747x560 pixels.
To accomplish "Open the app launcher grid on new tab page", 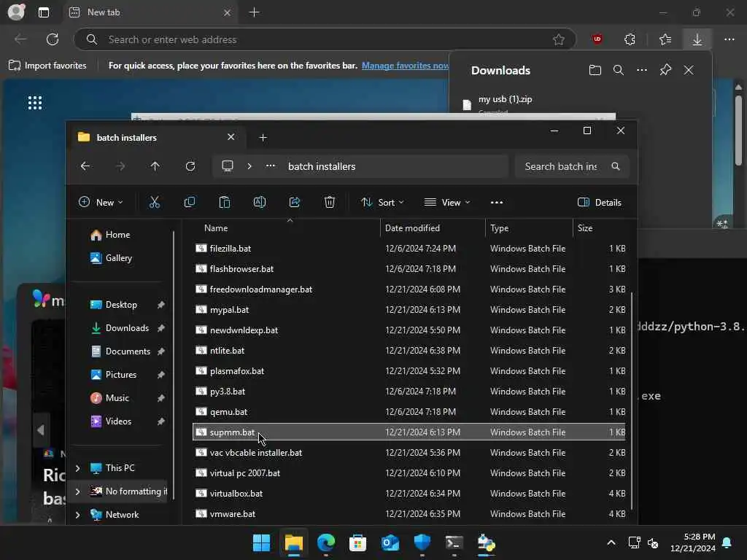I will (35, 102).
